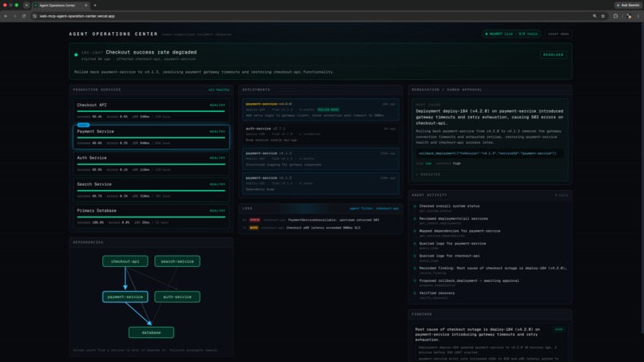Image resolution: width=644 pixels, height=362 pixels.
Task: Click 'Mapped dependencies for payment-service' activity entry
Action: 460,231
